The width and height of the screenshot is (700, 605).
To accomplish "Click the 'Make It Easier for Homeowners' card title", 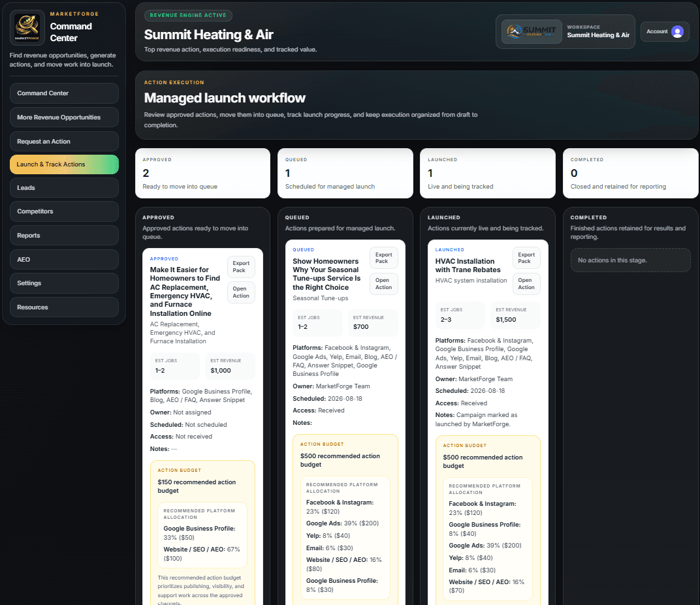I will 185,291.
